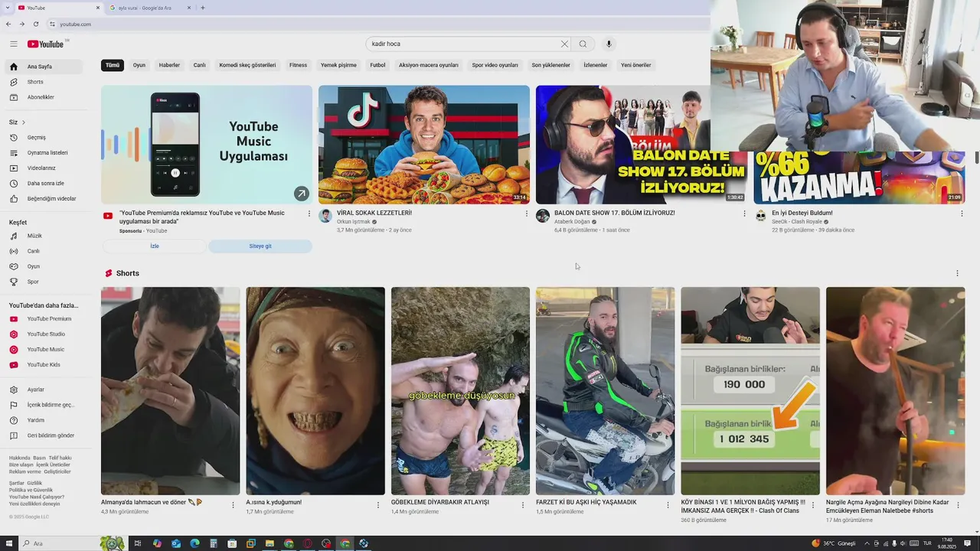Open File Explorer from the taskbar
Screen dimensions: 980x551
269,543
